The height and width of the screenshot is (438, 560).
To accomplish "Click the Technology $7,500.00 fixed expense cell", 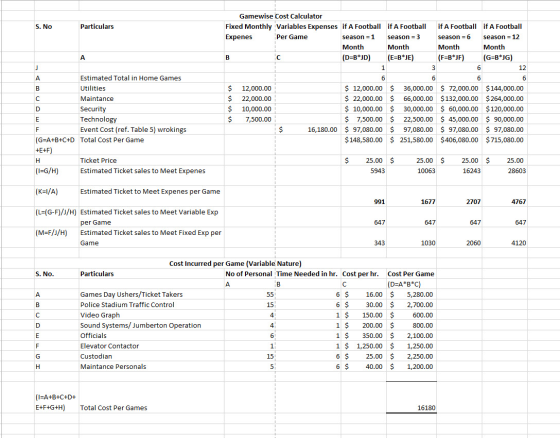I will [250, 119].
